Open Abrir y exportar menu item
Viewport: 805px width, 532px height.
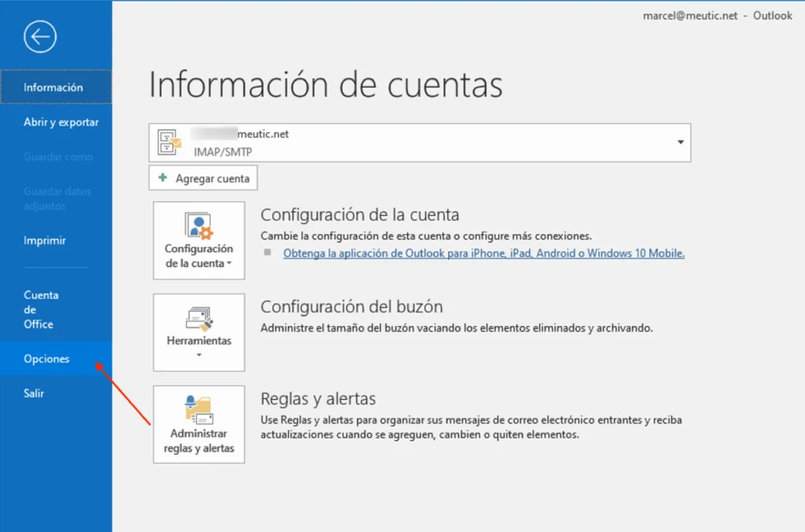pyautogui.click(x=61, y=122)
